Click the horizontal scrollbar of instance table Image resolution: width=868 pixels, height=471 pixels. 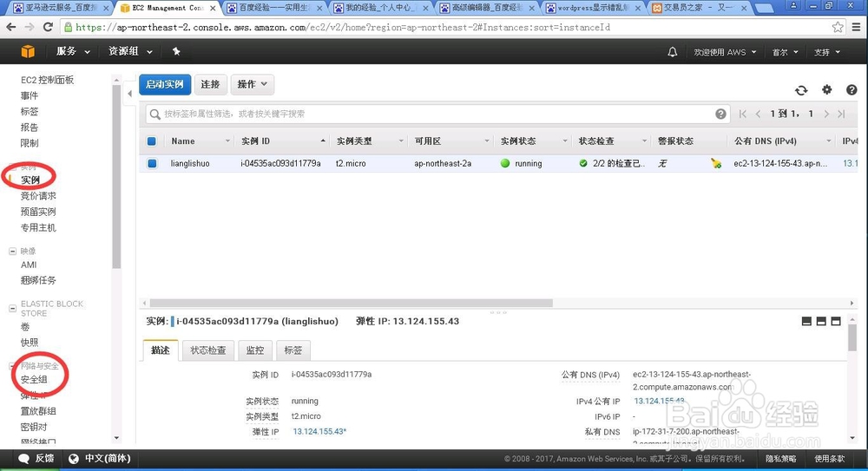(x=351, y=304)
